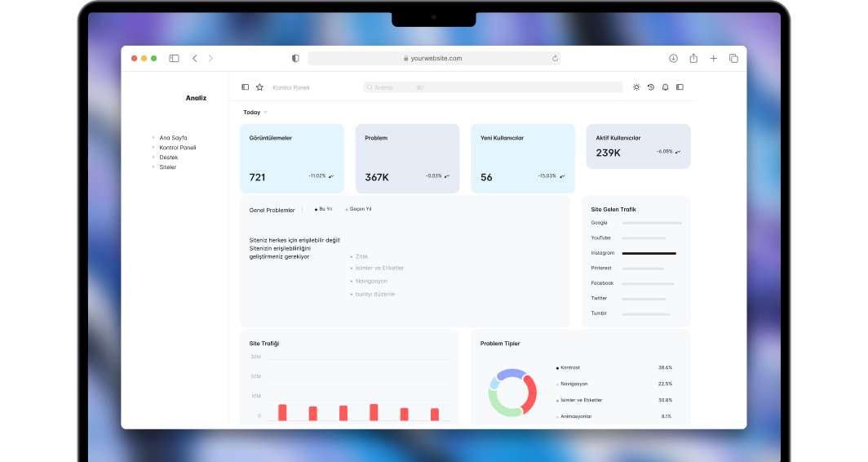Toggle the left sidebar panel icon
Screen dimensions: 868x462
click(246, 87)
